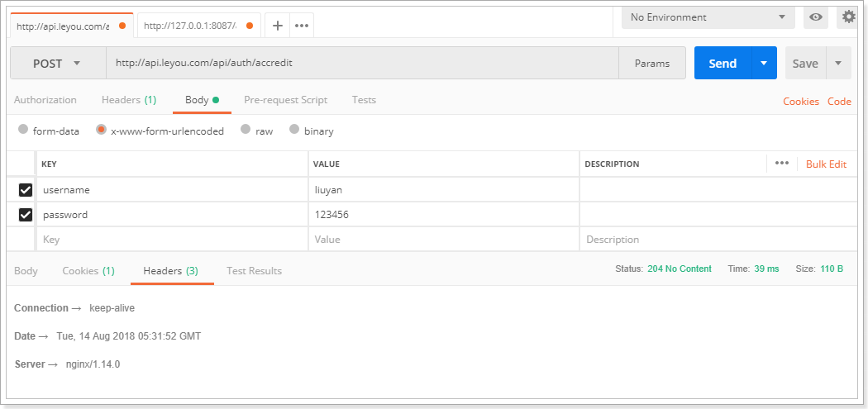Select the form-data body type

coord(23,130)
